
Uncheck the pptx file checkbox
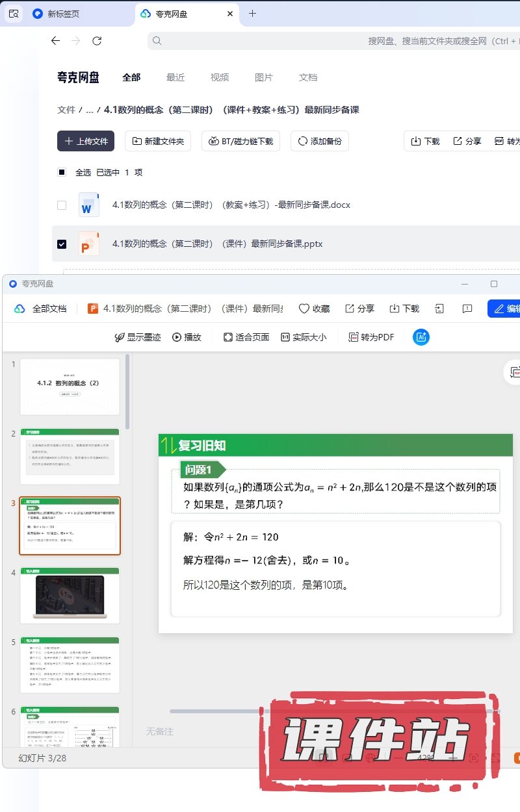point(62,244)
